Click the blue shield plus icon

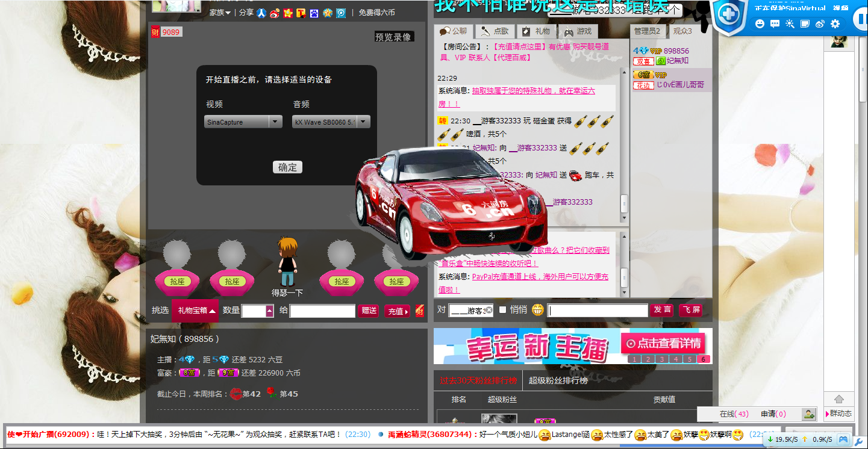click(x=729, y=14)
